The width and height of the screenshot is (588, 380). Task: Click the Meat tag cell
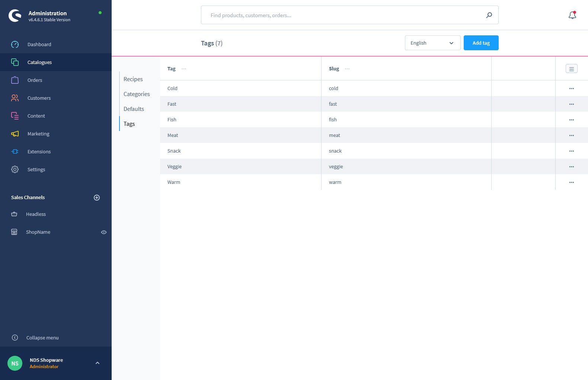point(240,135)
